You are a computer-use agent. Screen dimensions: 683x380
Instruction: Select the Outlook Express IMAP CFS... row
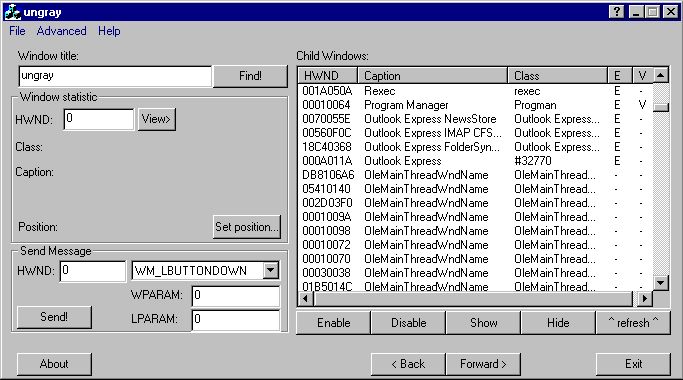tap(476, 133)
